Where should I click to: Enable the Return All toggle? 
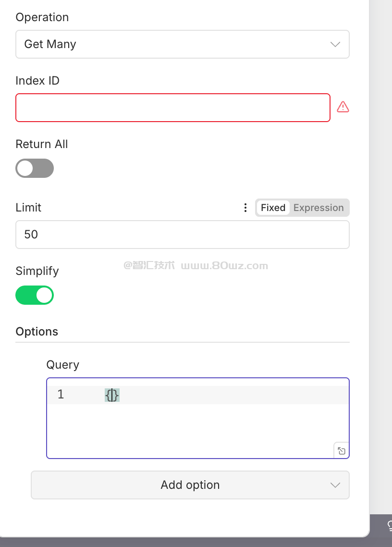[x=35, y=168]
